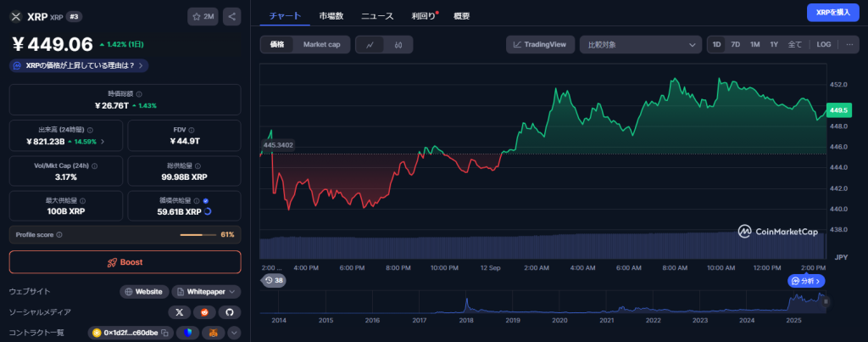Click the 449.5 current price label on axis
Image resolution: width=868 pixels, height=342 pixels.
(838, 110)
